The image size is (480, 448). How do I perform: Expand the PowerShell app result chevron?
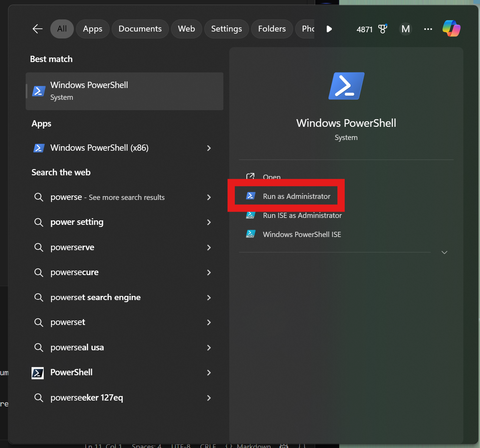click(x=209, y=372)
